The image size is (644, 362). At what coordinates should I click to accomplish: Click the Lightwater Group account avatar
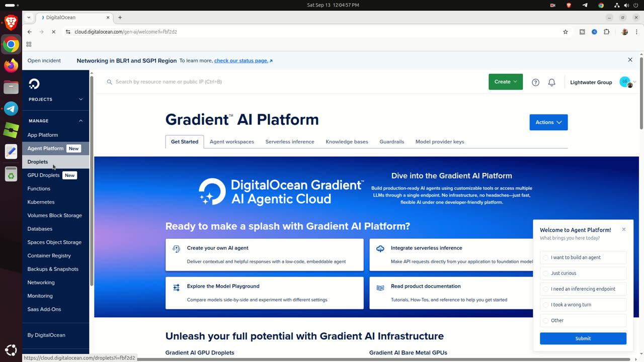click(x=625, y=81)
